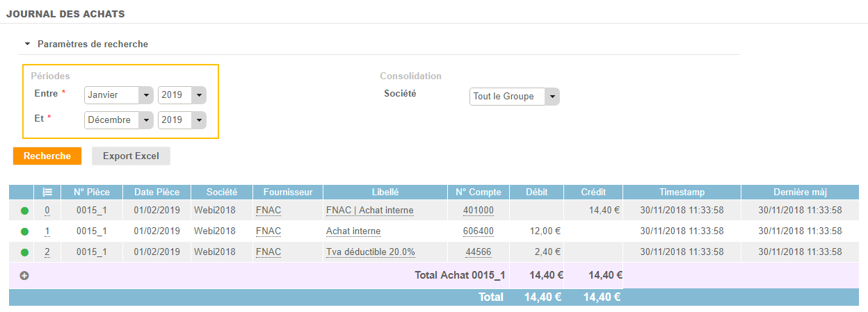Open the start year 2019 dropdown

tap(182, 95)
